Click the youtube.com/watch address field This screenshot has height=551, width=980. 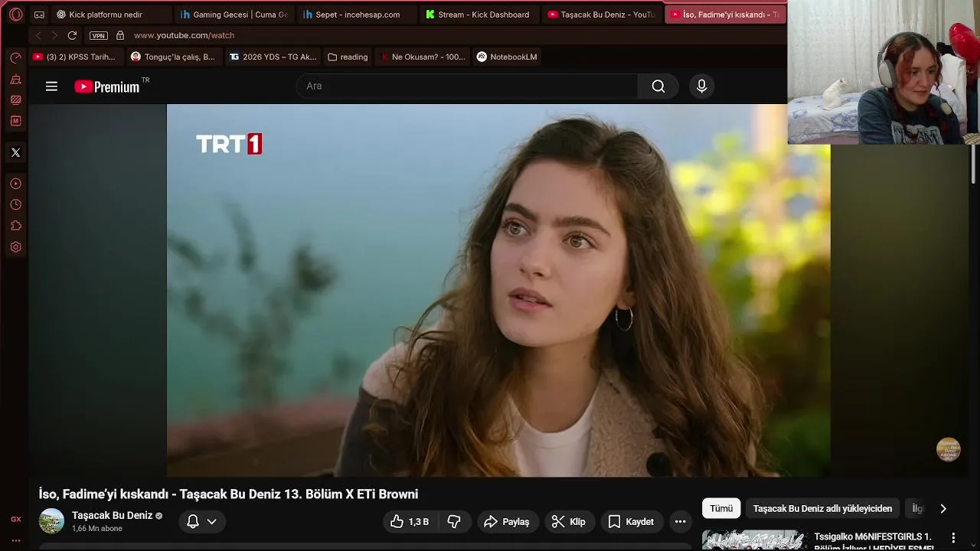click(184, 35)
